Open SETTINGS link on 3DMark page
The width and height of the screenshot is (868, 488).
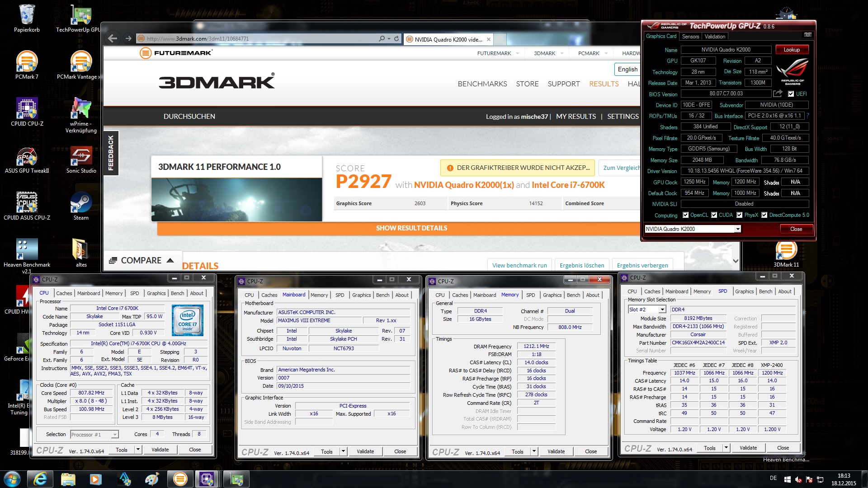(x=623, y=116)
